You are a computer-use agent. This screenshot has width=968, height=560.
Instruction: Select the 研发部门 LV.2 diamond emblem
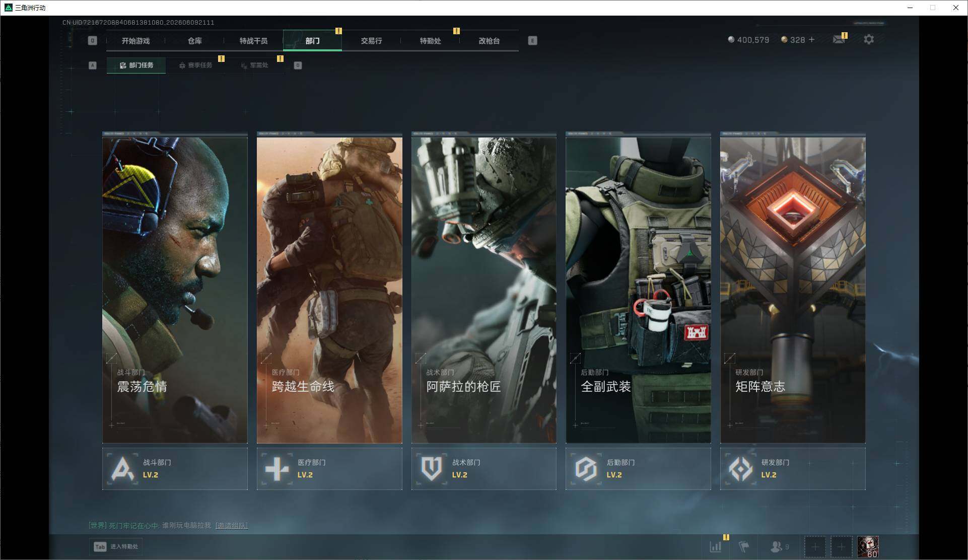tap(741, 469)
